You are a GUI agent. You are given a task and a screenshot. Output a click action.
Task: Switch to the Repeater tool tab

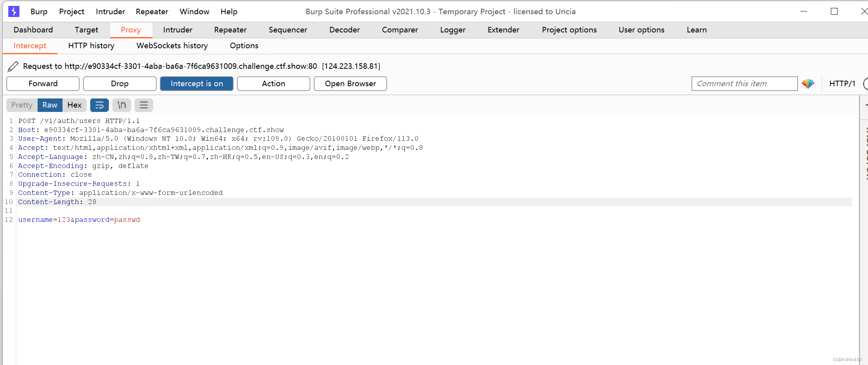tap(230, 30)
